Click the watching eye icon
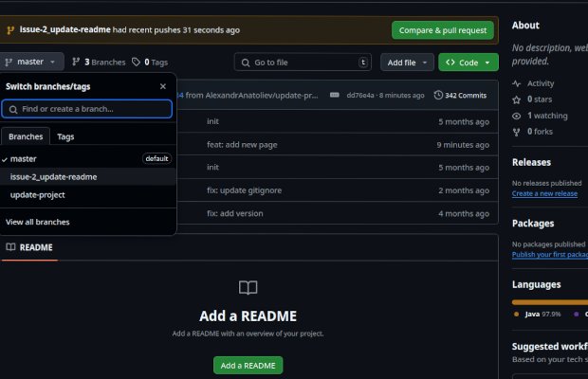Screen dimensions: 588x379 (x=517, y=116)
